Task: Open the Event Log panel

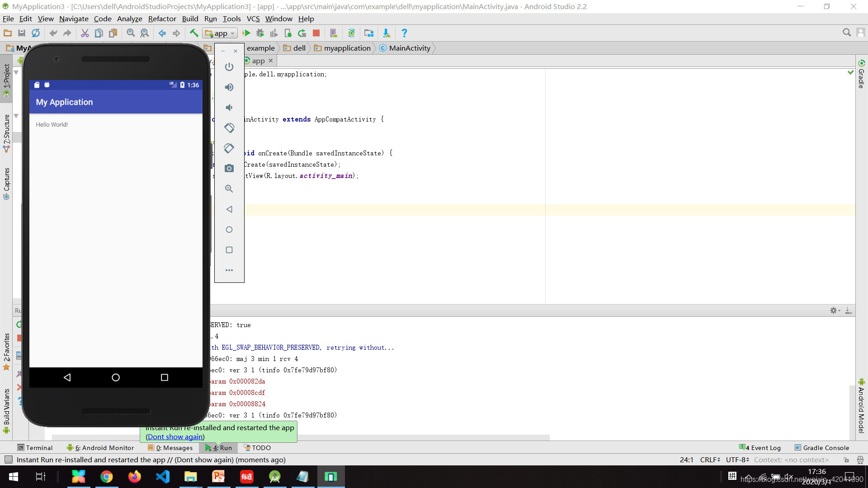Action: pos(764,448)
